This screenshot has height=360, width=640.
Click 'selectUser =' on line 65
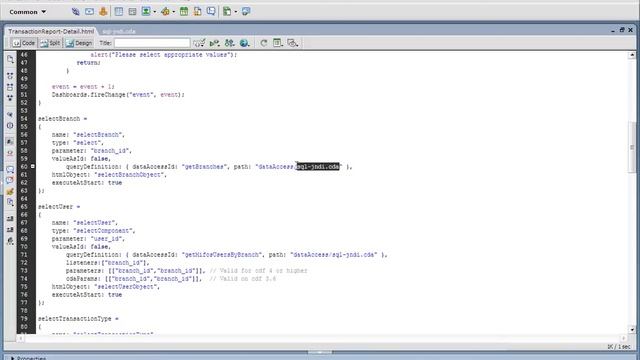pos(59,207)
